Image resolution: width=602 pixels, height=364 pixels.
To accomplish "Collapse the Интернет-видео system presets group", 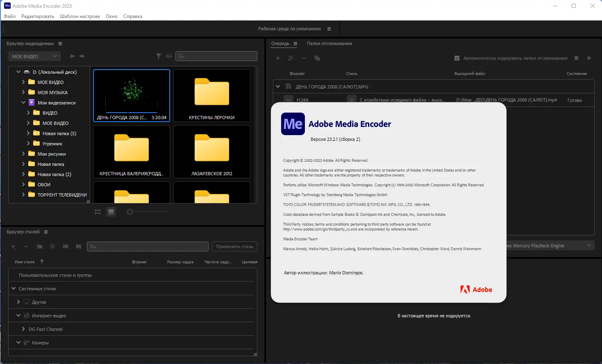I will [x=18, y=315].
